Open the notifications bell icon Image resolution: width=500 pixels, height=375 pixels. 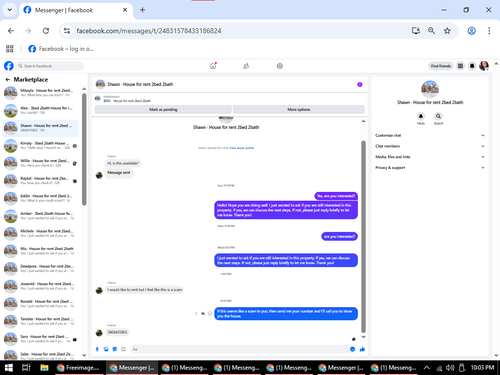[x=472, y=66]
